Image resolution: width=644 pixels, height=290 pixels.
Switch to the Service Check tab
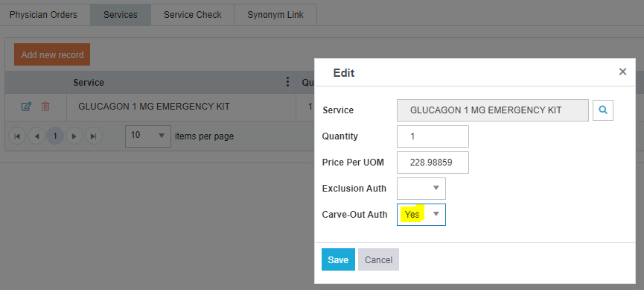pos(193,15)
